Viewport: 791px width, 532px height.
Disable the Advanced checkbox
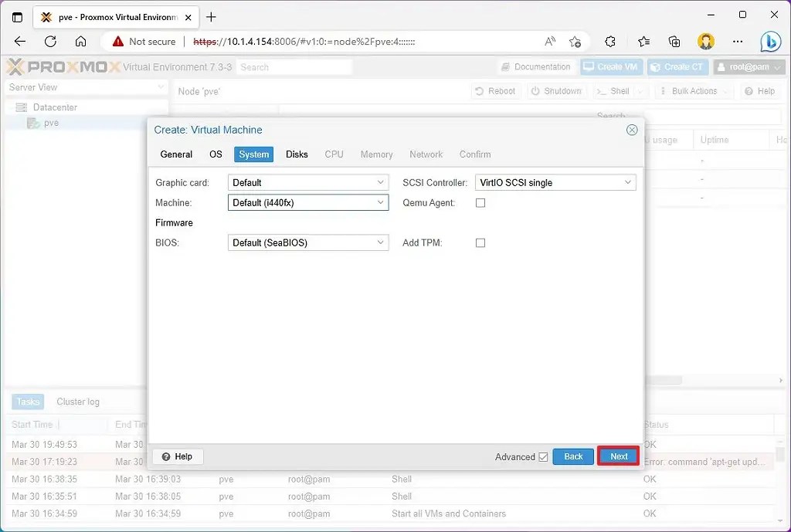pyautogui.click(x=542, y=456)
